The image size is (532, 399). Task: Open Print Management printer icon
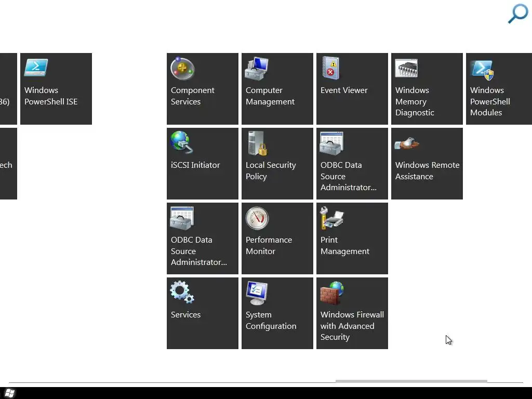332,218
